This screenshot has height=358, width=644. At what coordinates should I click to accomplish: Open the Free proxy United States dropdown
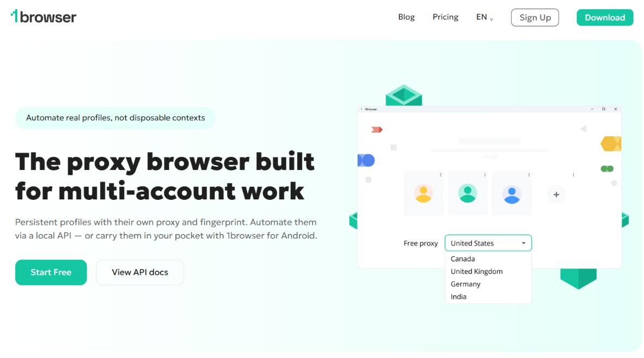[x=488, y=243]
